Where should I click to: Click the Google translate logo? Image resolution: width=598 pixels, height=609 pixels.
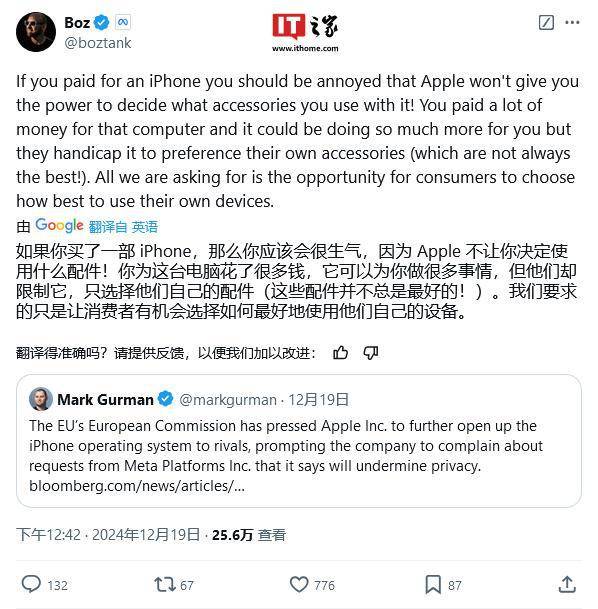tap(59, 225)
